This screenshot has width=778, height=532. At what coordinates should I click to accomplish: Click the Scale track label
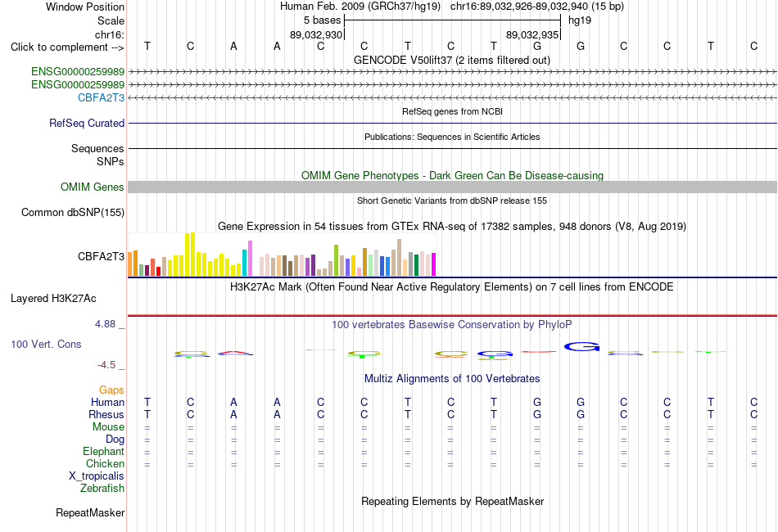111,20
